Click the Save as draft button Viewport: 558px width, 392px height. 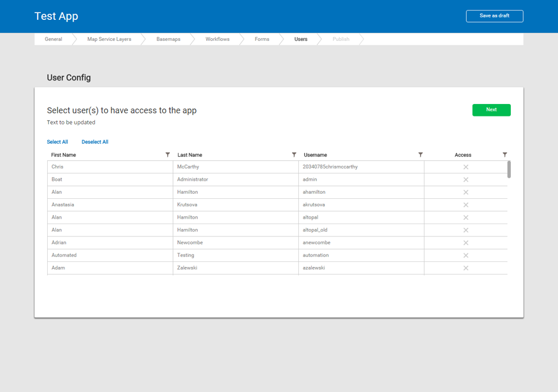point(495,16)
